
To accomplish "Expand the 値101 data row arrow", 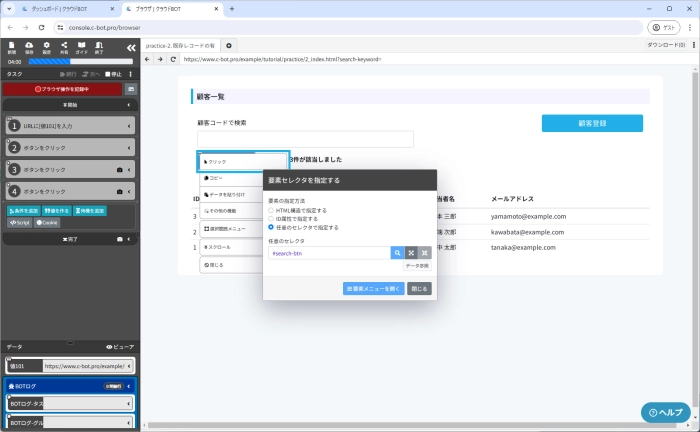I will tap(131, 367).
